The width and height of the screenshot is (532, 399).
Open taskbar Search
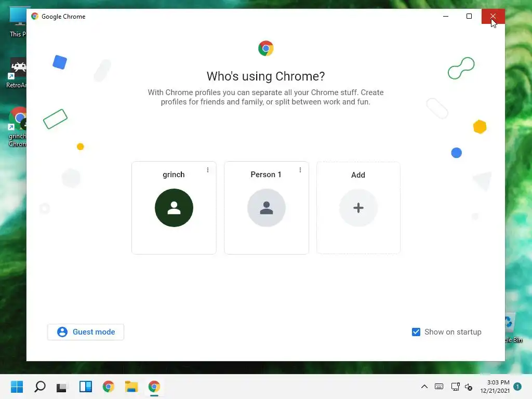click(x=40, y=387)
